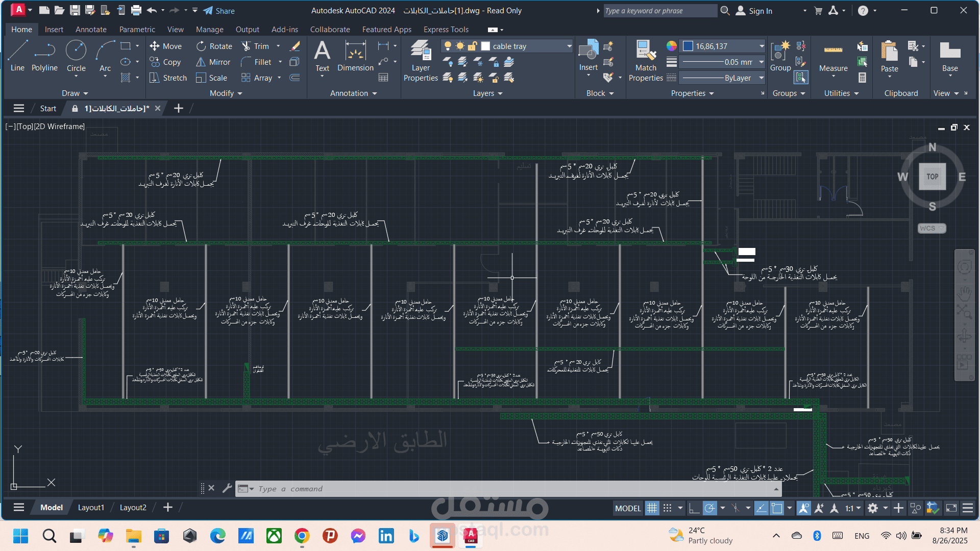The image size is (980, 551).
Task: Click the Array tool
Action: [257, 78]
